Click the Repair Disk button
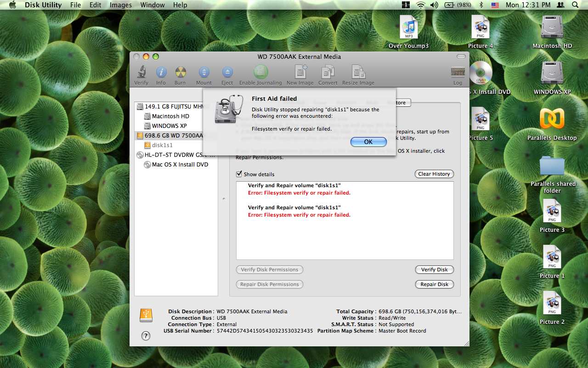 [x=434, y=284]
